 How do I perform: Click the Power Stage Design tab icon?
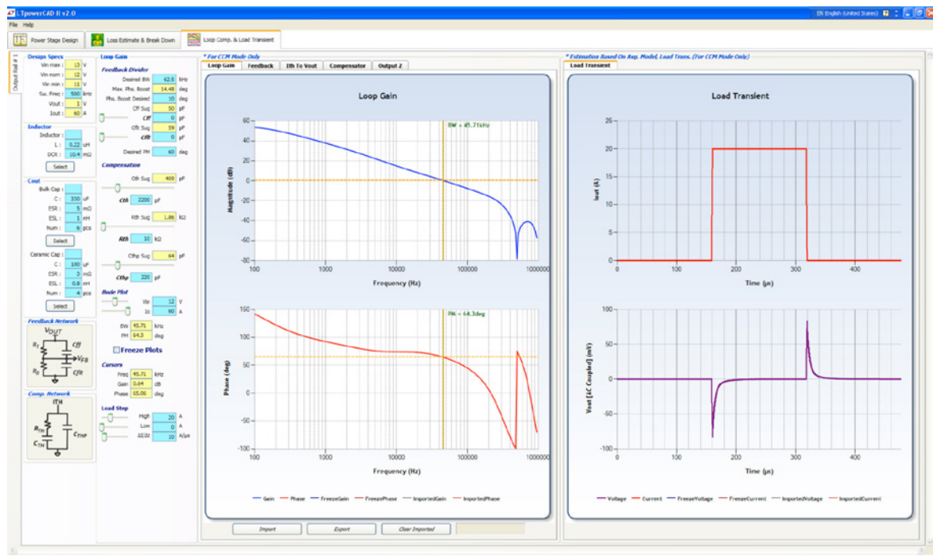[20, 39]
